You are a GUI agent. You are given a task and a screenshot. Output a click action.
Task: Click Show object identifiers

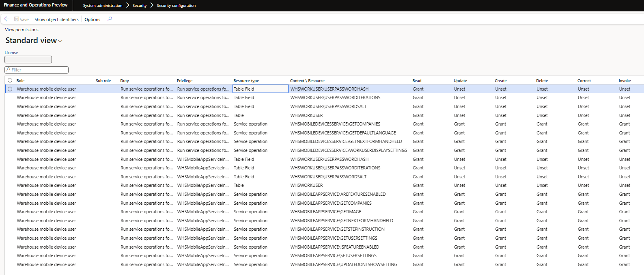56,19
